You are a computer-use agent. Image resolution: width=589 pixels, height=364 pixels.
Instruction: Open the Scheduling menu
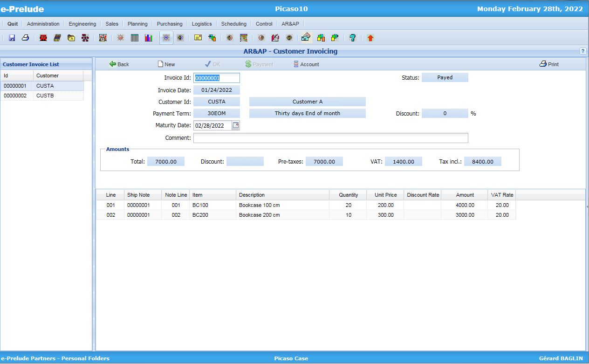coord(233,24)
